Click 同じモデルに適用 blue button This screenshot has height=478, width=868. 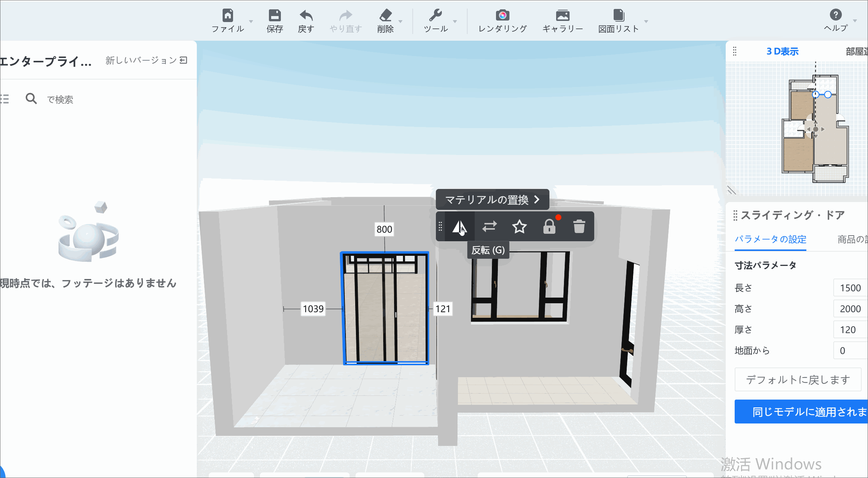pos(801,412)
